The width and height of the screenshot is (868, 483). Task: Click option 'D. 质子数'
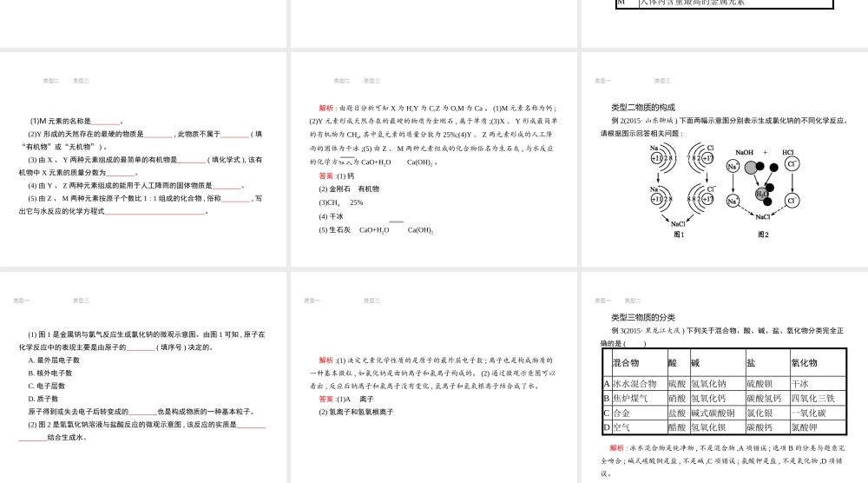tap(43, 399)
